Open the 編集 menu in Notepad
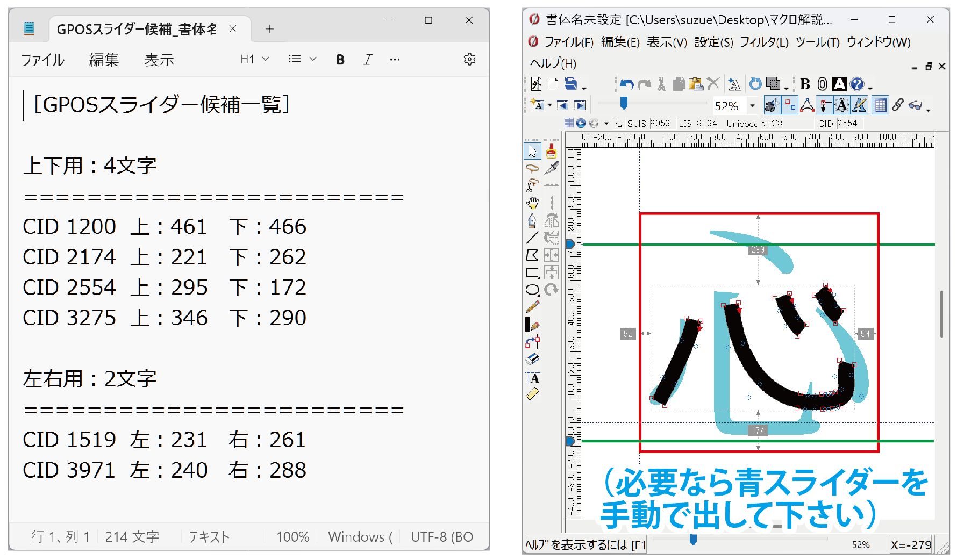The image size is (957, 560). [104, 60]
